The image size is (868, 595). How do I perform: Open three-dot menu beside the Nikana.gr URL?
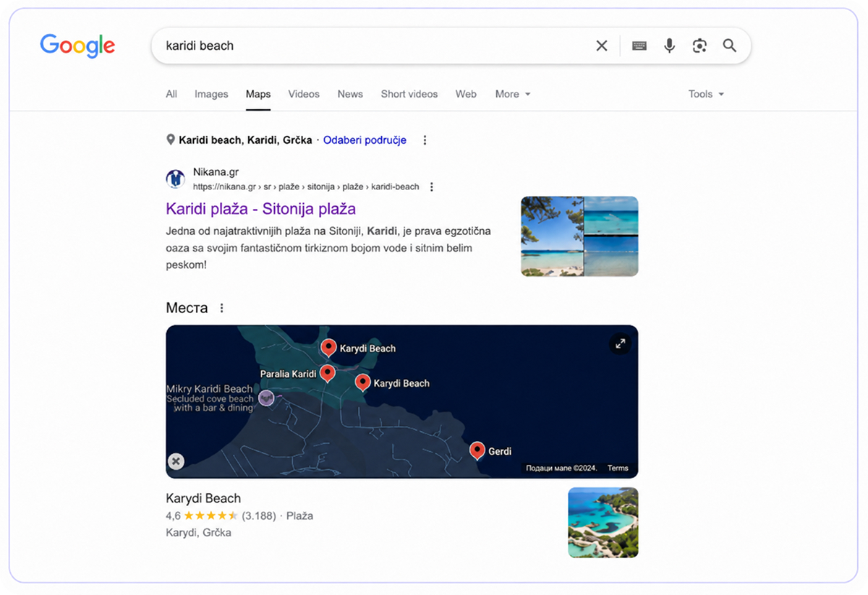pyautogui.click(x=432, y=187)
